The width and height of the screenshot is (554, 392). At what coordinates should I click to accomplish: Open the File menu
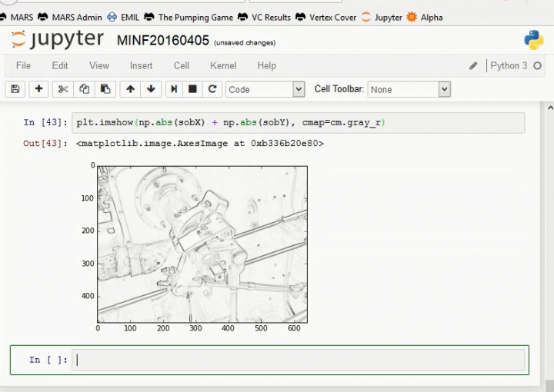[x=23, y=65]
